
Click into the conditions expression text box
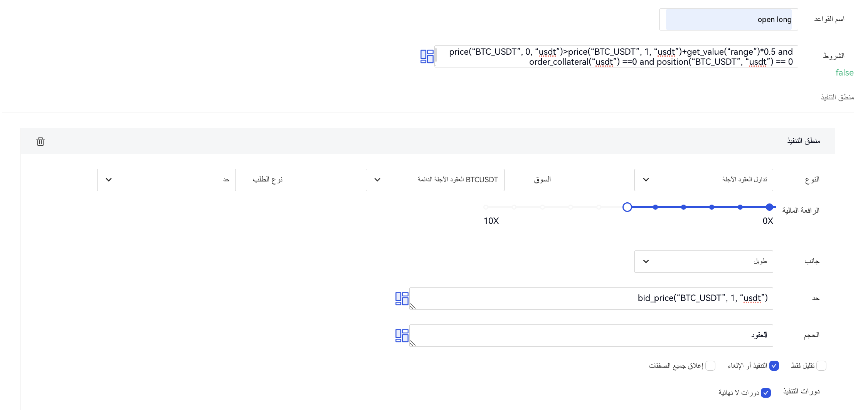click(617, 57)
